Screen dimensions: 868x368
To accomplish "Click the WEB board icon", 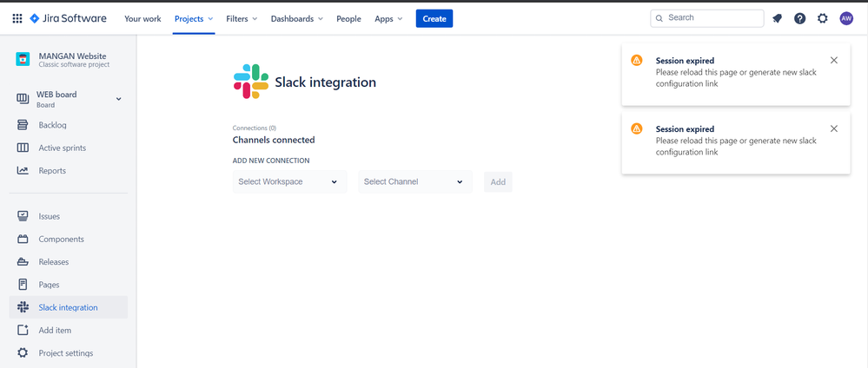I will pyautogui.click(x=23, y=99).
